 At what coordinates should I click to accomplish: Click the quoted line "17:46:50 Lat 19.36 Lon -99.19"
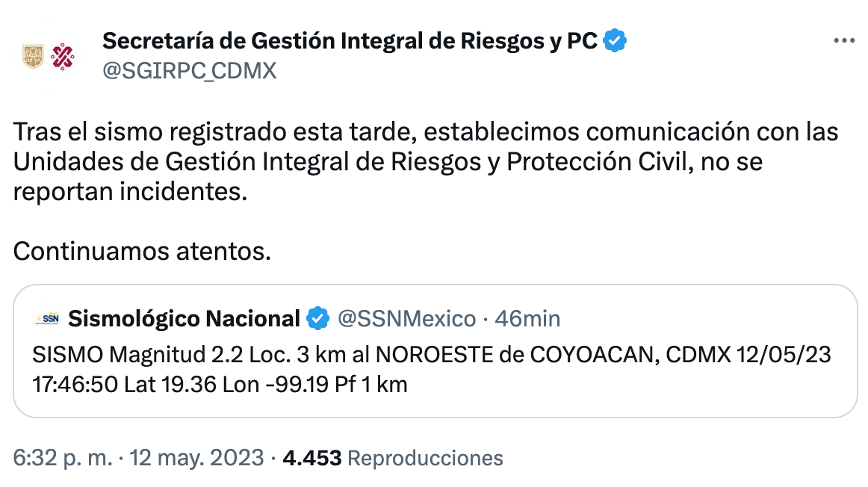(x=220, y=385)
